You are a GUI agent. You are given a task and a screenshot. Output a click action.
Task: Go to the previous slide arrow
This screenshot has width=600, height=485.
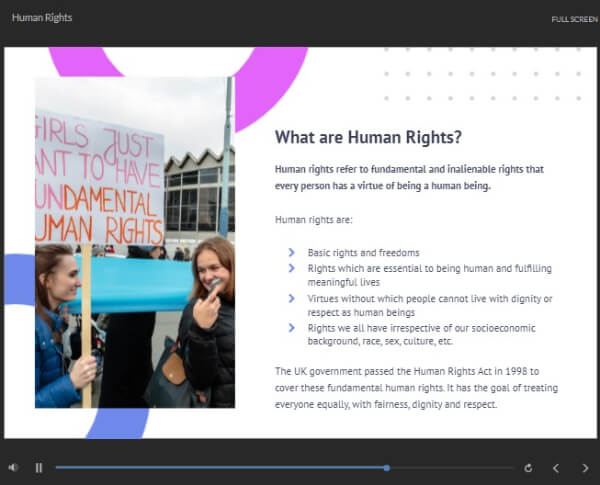[556, 468]
